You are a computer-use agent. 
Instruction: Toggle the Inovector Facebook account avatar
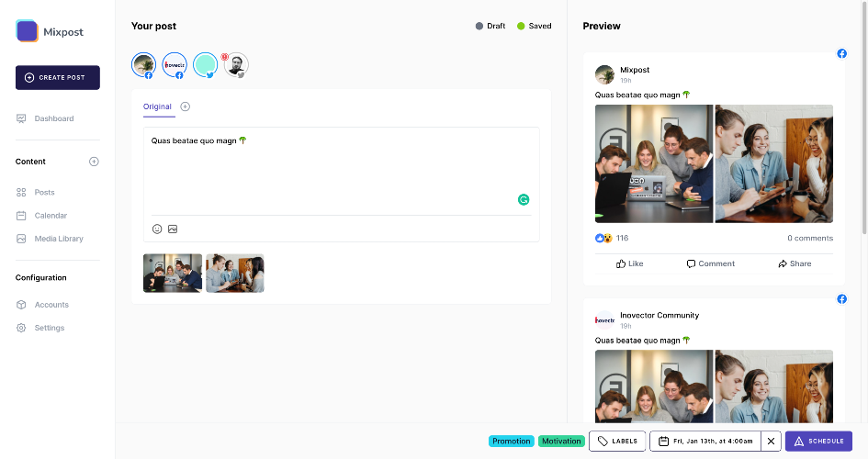click(x=175, y=65)
